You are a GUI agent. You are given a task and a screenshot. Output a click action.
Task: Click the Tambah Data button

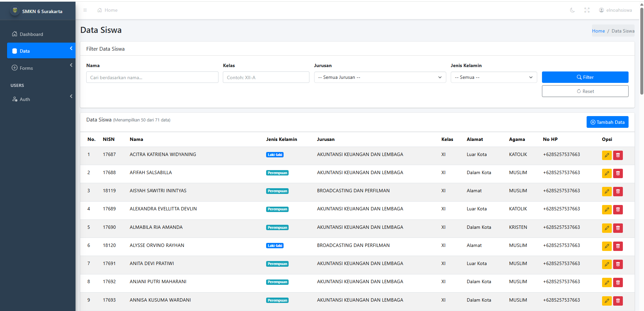[607, 122]
